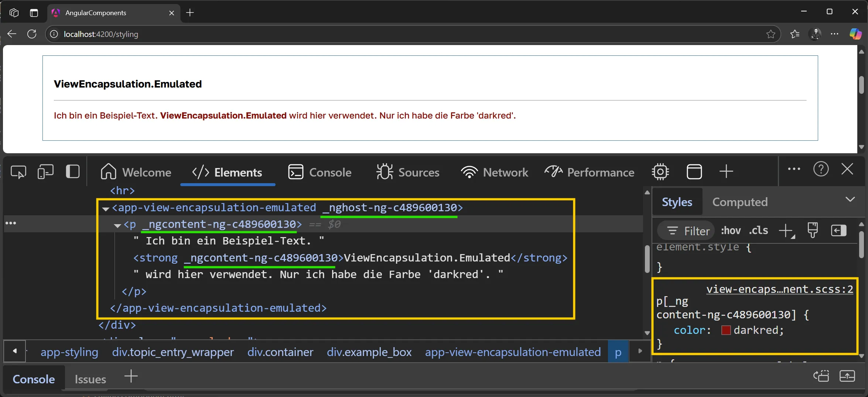Select the p breadcrumb item
The image size is (868, 397).
618,352
